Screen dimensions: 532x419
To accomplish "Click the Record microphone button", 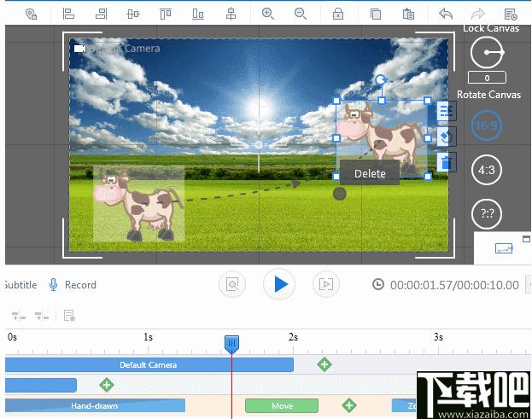I will (73, 285).
